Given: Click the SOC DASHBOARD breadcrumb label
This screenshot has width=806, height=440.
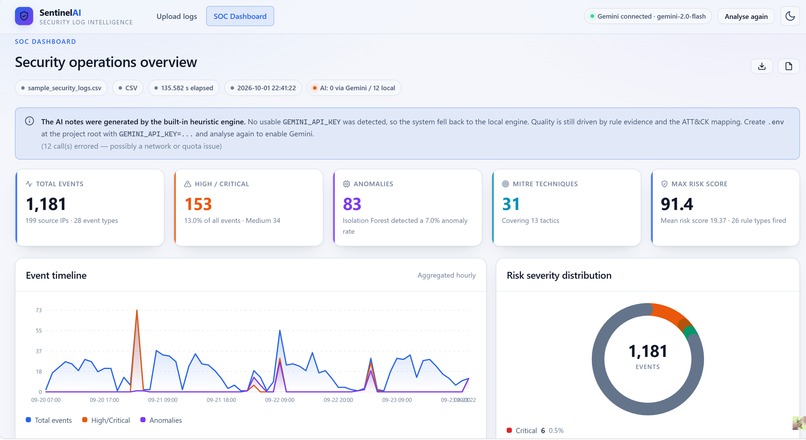Looking at the screenshot, I should pyautogui.click(x=45, y=42).
